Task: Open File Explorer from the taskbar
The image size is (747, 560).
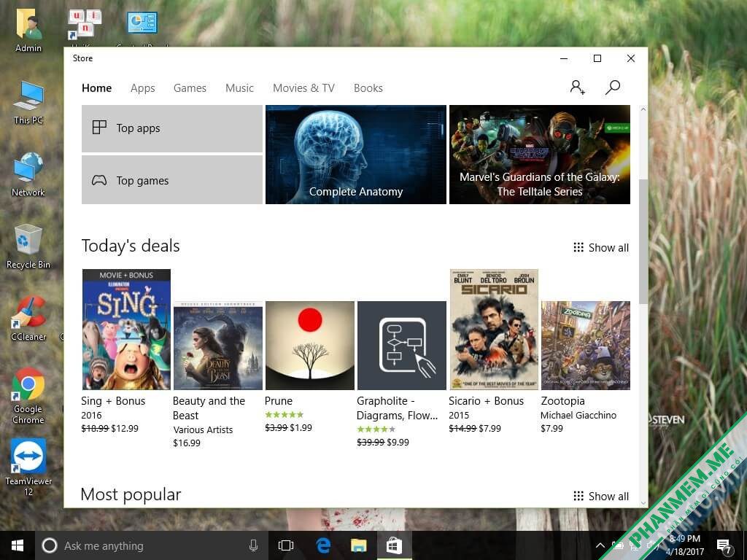Action: 358,545
